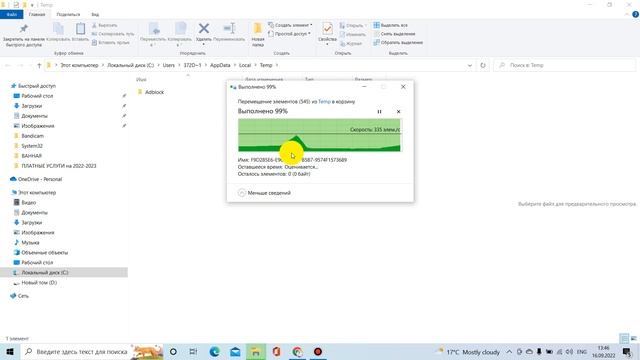640x360 pixels.
Task: Select Музыка under Этот компьютер
Action: click(x=30, y=242)
